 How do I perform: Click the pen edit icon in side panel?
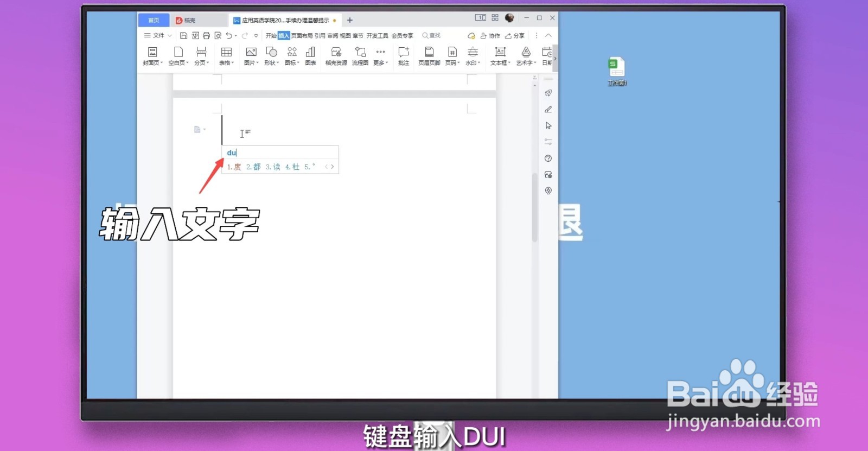click(x=548, y=109)
